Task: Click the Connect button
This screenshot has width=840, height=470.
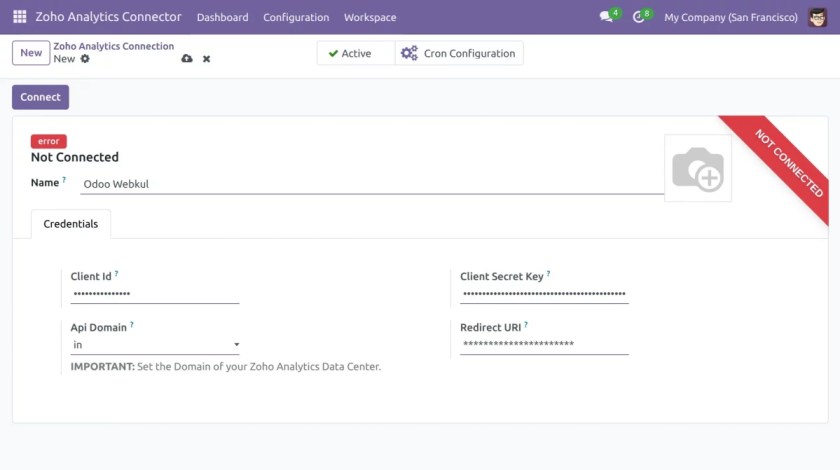Action: click(x=41, y=97)
